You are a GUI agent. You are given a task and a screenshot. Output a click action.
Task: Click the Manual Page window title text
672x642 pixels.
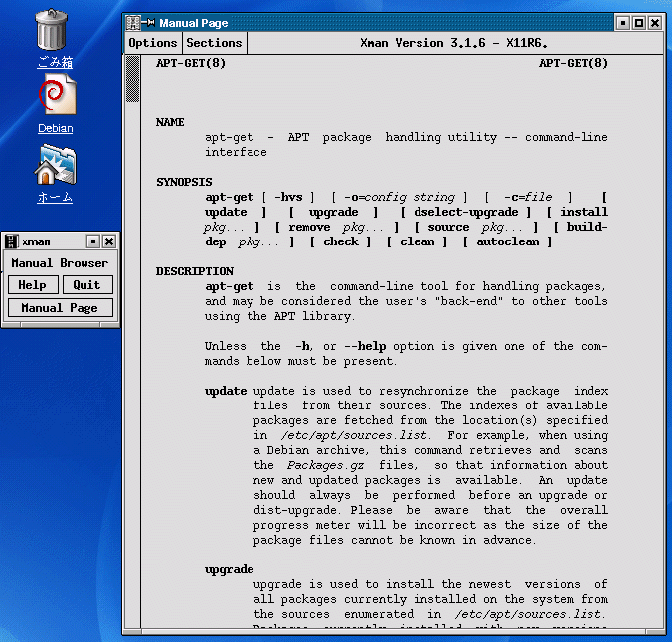click(x=194, y=23)
